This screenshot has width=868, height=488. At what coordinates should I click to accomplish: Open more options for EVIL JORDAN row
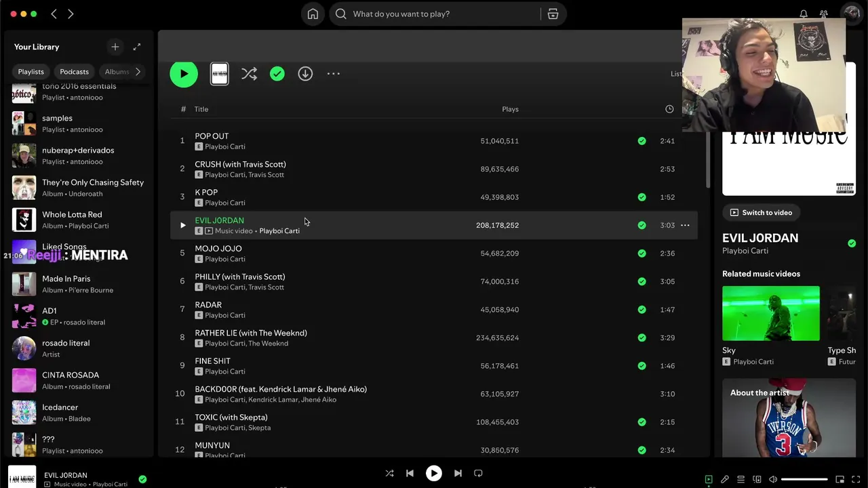[x=685, y=225]
